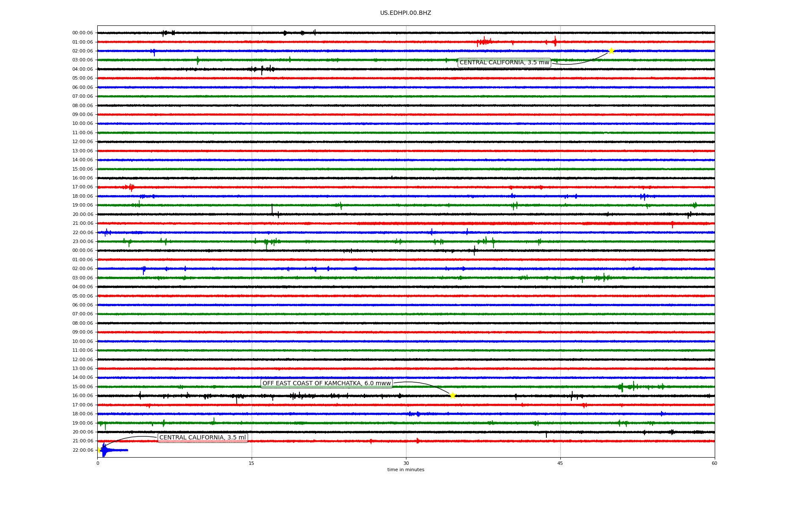812x508 pixels.
Task: Click the 15 tick label on x-axis
Action: (x=252, y=463)
